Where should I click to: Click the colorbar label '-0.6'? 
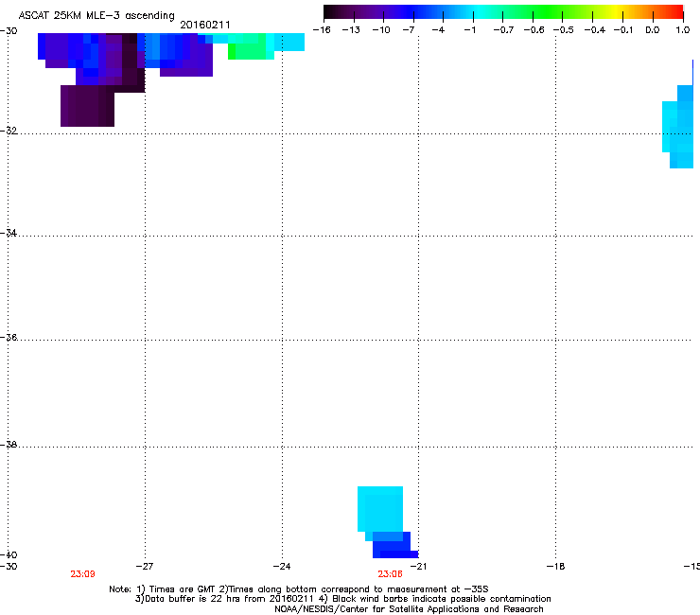point(534,30)
